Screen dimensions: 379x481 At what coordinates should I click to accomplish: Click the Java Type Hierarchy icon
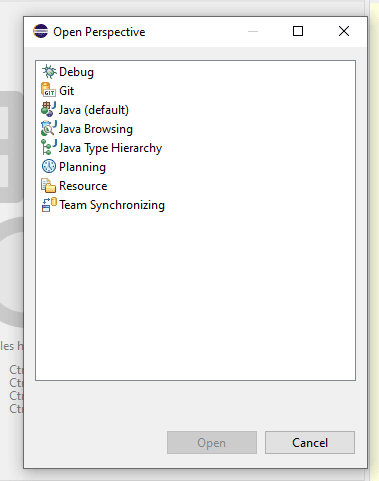(48, 147)
